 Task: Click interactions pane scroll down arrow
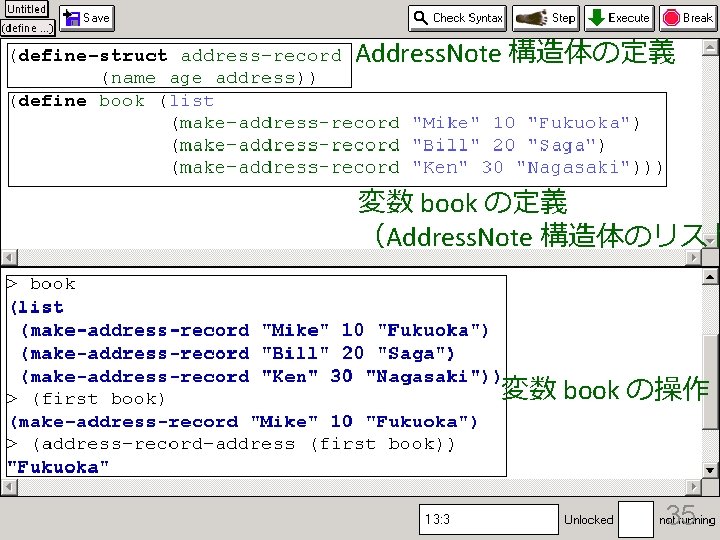click(x=709, y=471)
